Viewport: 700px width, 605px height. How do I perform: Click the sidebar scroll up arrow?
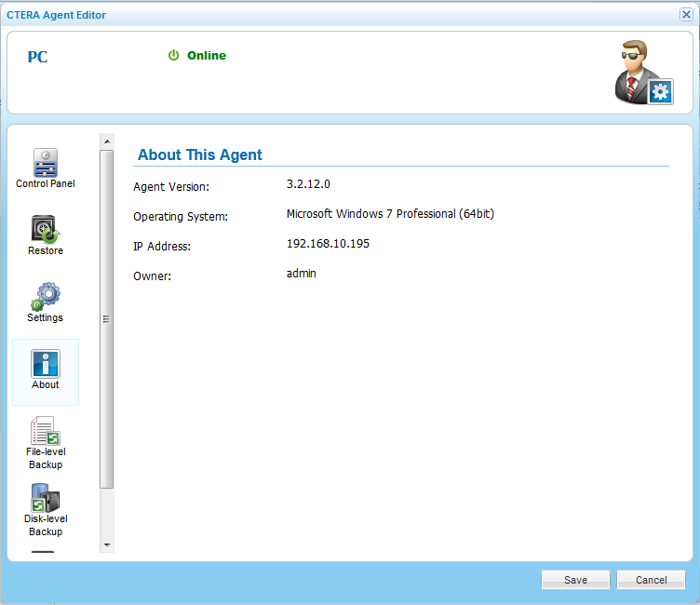click(x=107, y=141)
